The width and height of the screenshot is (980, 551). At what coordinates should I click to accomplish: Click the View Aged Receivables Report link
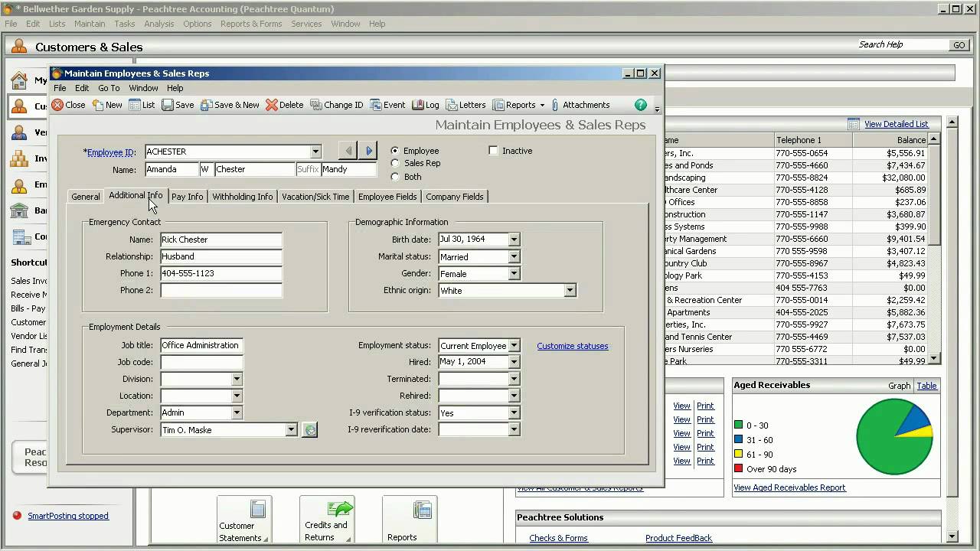tap(789, 487)
